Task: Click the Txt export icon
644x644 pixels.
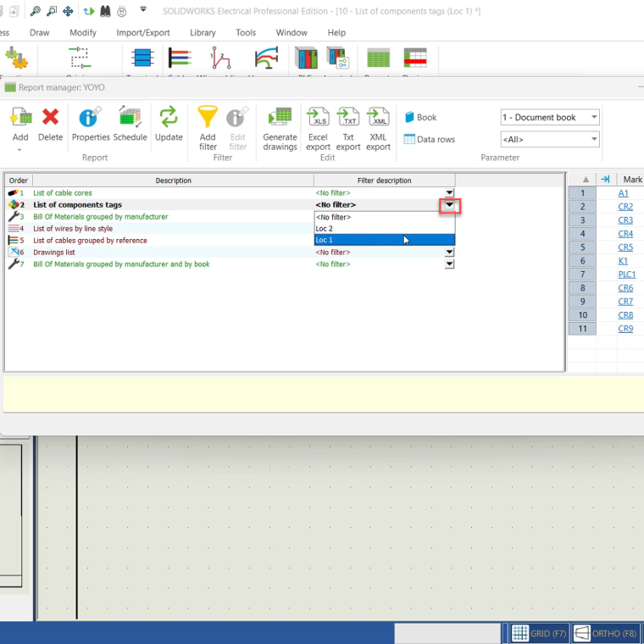Action: (x=348, y=117)
